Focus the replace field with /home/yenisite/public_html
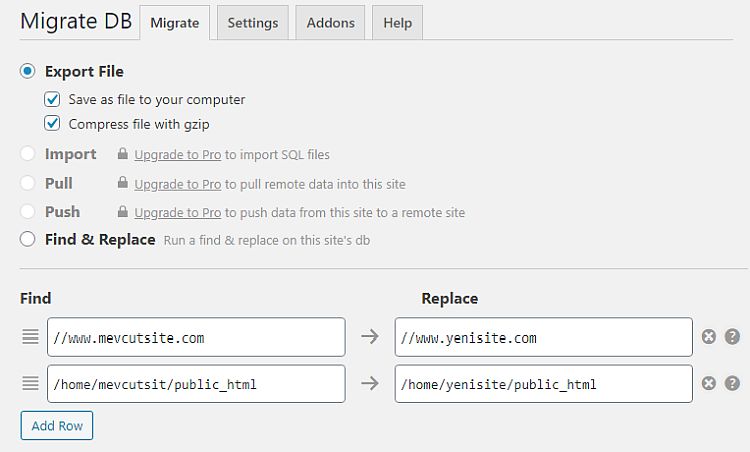The height and width of the screenshot is (452, 750). coord(543,384)
